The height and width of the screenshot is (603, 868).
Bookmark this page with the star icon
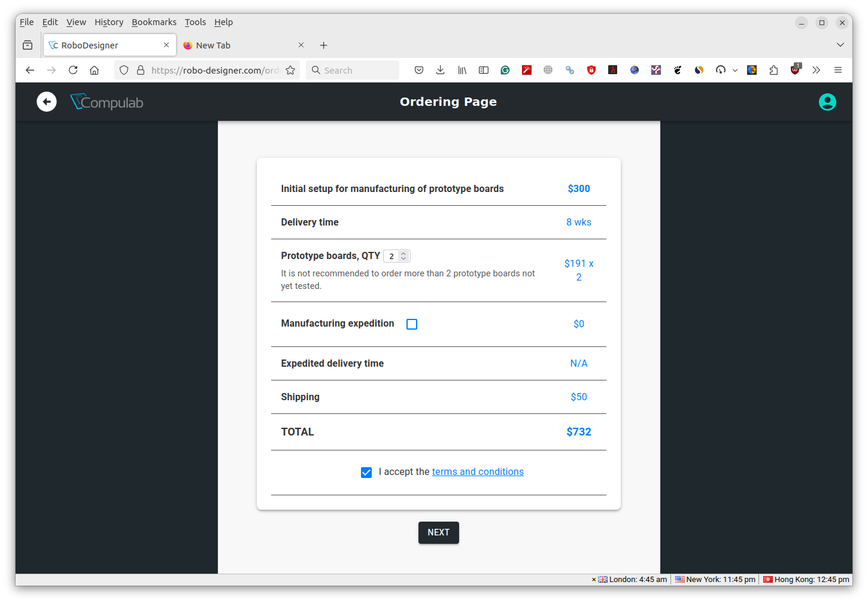pyautogui.click(x=290, y=70)
